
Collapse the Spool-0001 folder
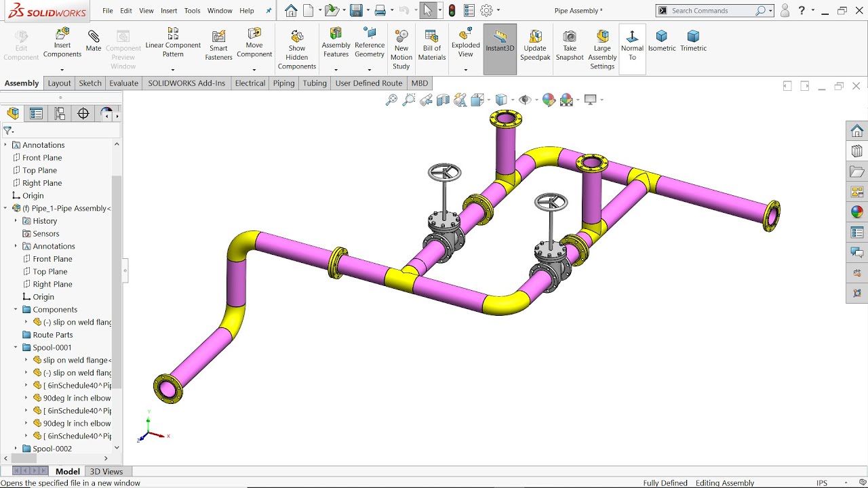click(x=16, y=348)
